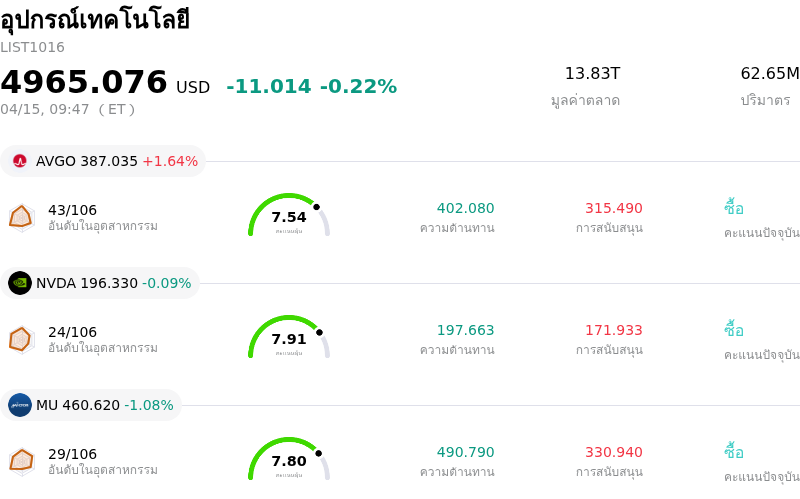The width and height of the screenshot is (800, 499).
Task: Click the industry rank icon for NVDA
Action: (21, 339)
